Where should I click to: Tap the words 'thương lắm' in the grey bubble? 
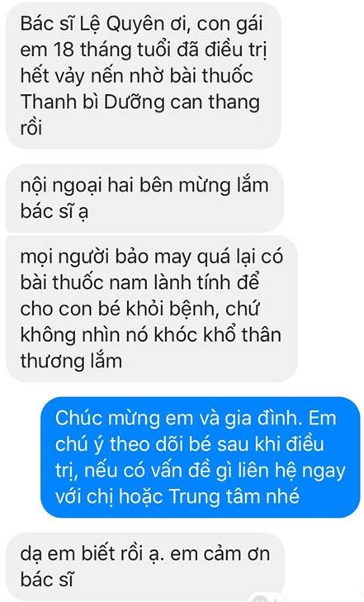click(71, 361)
